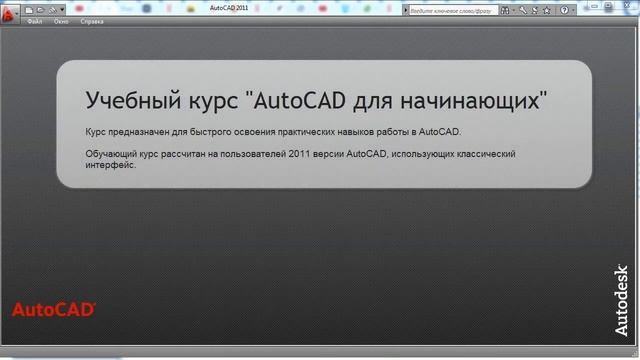Minimize the AutoCAD window
640x360 pixels.
coord(594,6)
